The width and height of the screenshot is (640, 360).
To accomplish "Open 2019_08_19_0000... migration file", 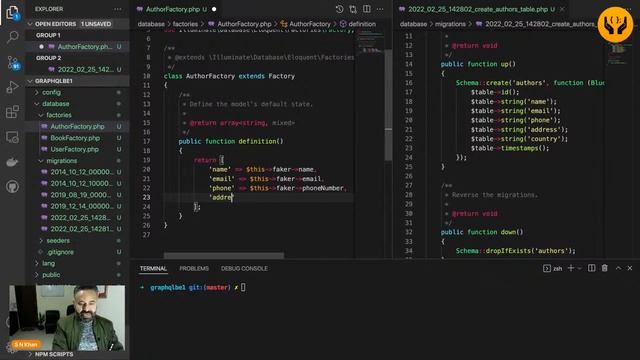I will tap(78, 195).
